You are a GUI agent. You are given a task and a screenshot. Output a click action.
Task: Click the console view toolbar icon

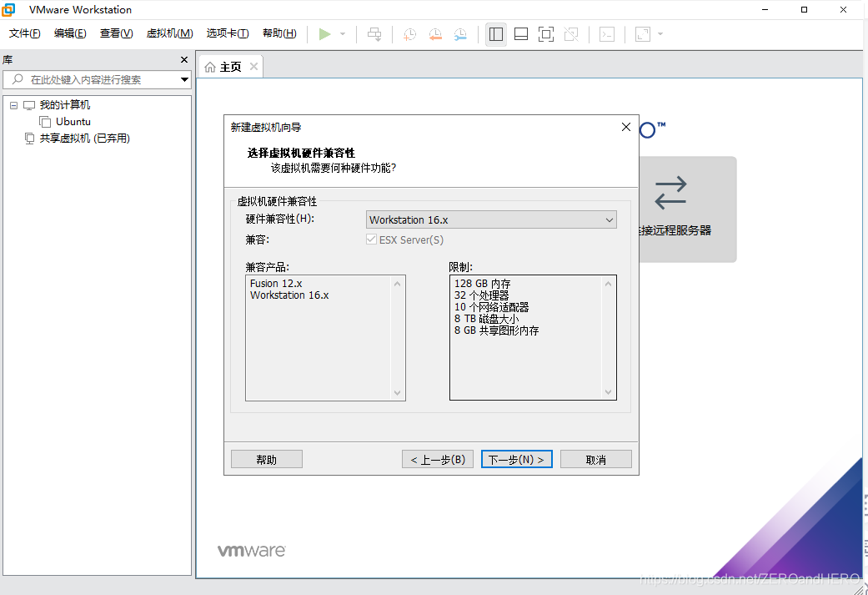(x=607, y=34)
